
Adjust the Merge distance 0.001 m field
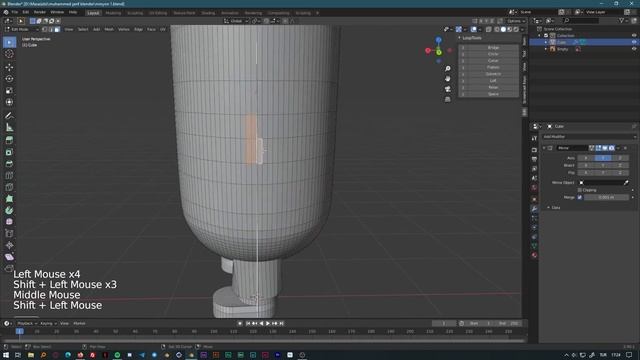pyautogui.click(x=606, y=198)
